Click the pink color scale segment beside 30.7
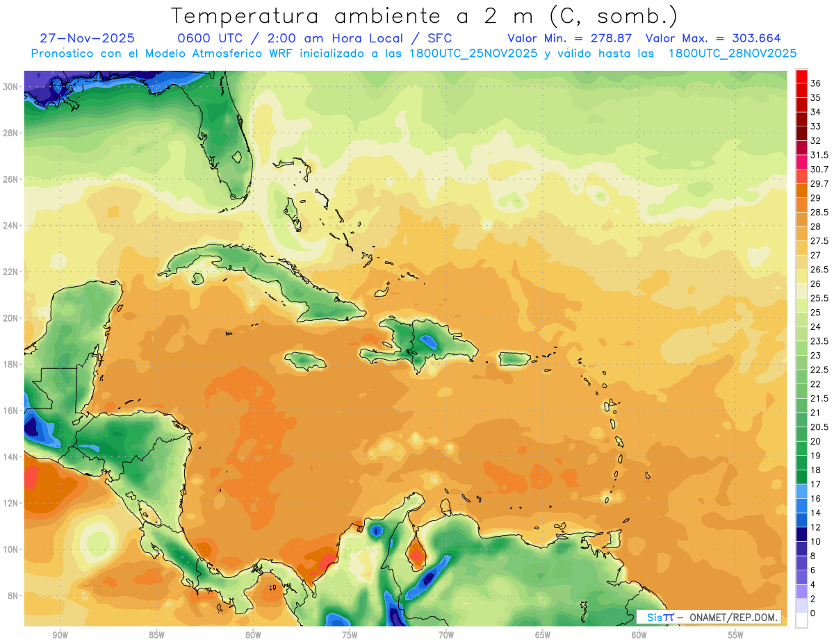834x644 pixels. point(801,162)
